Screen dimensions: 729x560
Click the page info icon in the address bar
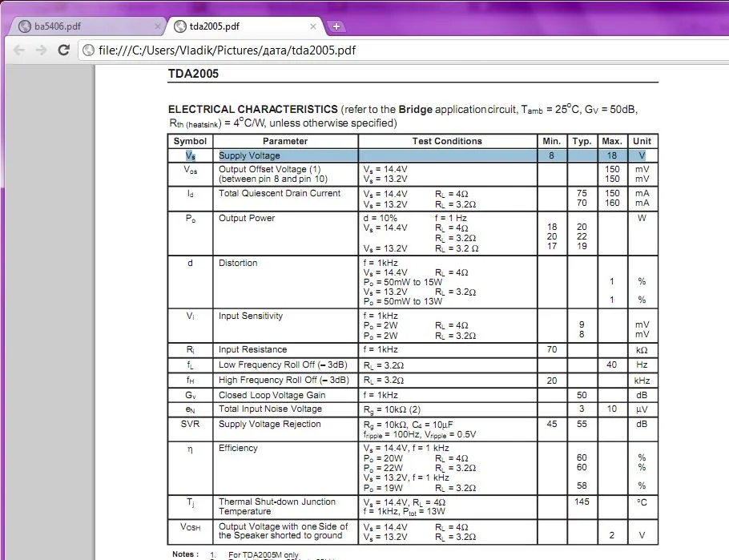point(88,50)
